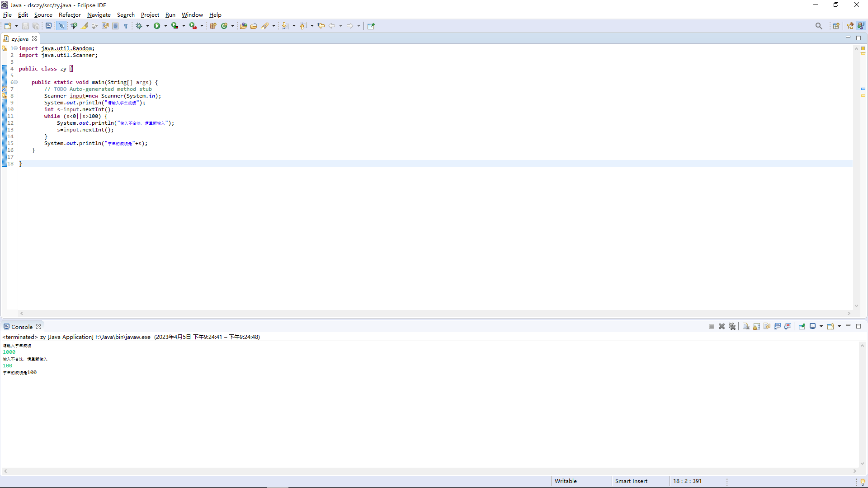The image size is (868, 488).
Task: Open the Refactor menu
Action: tap(69, 15)
